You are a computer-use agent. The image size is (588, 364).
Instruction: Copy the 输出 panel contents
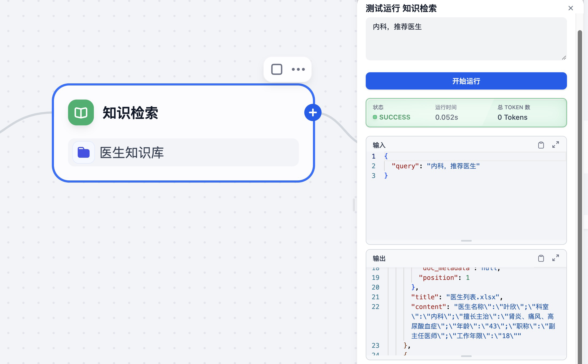(541, 258)
